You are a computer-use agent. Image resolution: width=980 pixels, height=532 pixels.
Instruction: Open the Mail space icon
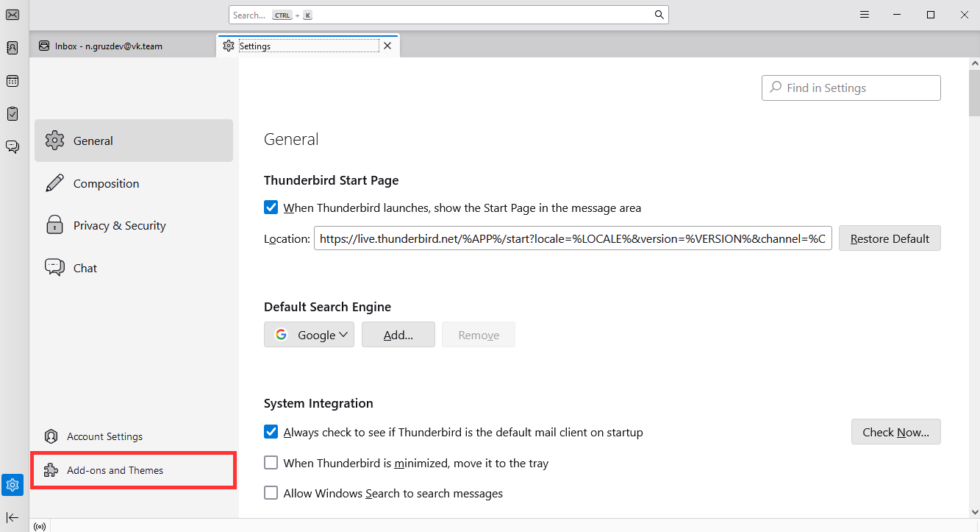click(x=12, y=15)
